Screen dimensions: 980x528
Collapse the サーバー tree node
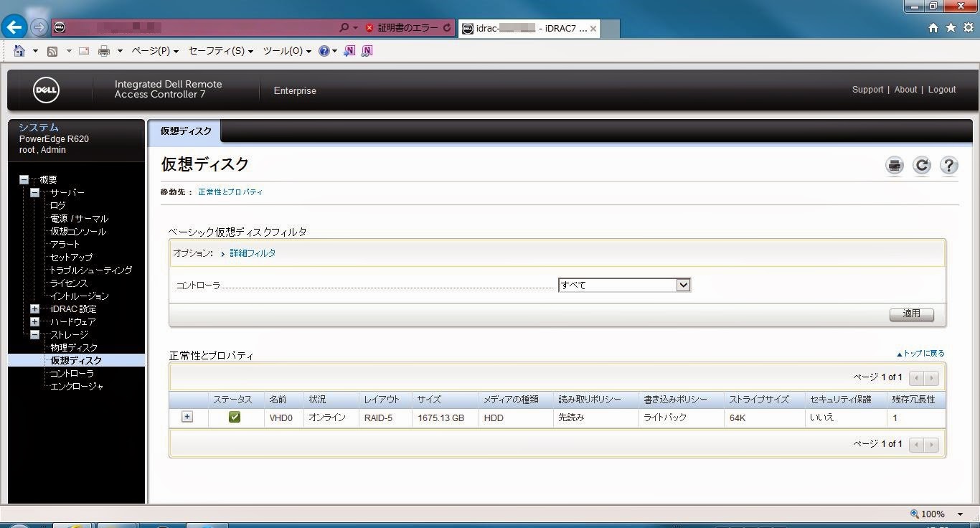[x=34, y=193]
